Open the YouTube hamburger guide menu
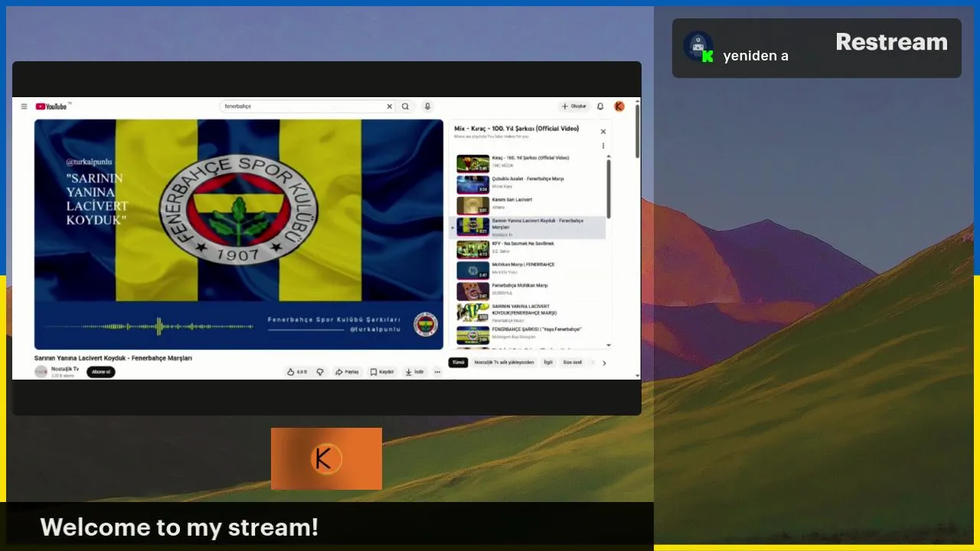The height and width of the screenshot is (551, 980). (x=24, y=106)
